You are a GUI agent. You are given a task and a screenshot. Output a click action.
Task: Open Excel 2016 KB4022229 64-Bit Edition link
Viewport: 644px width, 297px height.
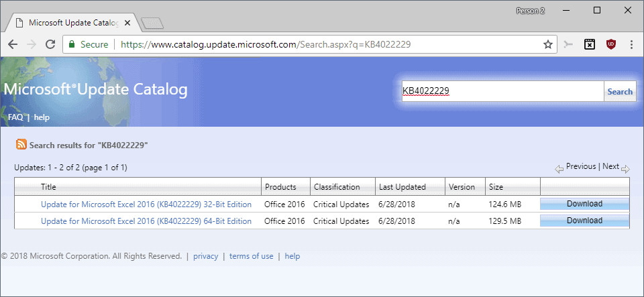tap(146, 221)
